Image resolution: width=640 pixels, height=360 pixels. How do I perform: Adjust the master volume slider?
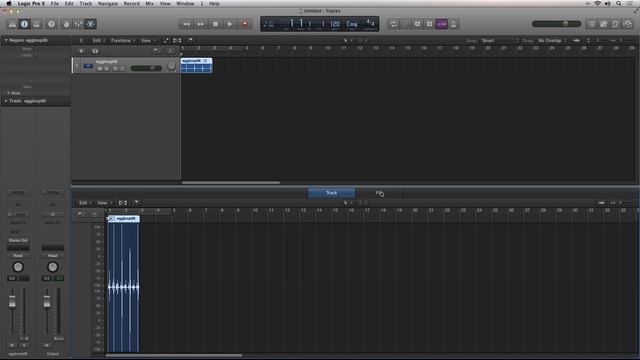(556, 24)
